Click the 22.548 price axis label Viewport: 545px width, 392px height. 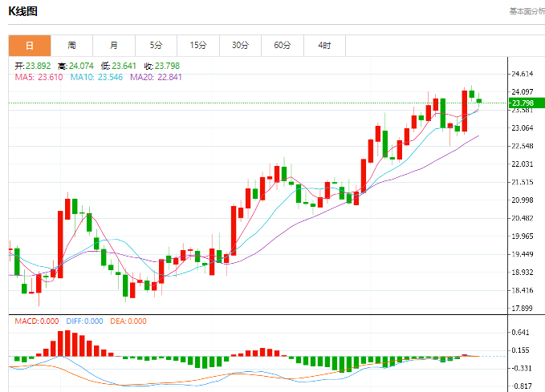tap(522, 146)
